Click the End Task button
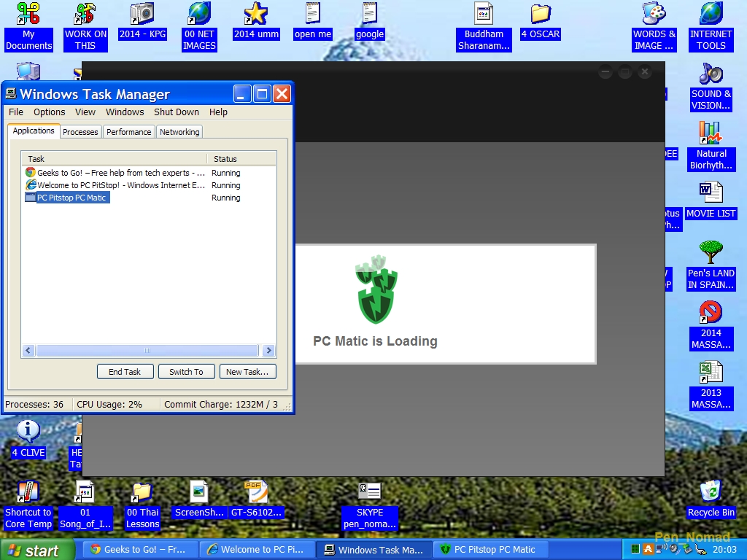This screenshot has width=747, height=560. (125, 372)
